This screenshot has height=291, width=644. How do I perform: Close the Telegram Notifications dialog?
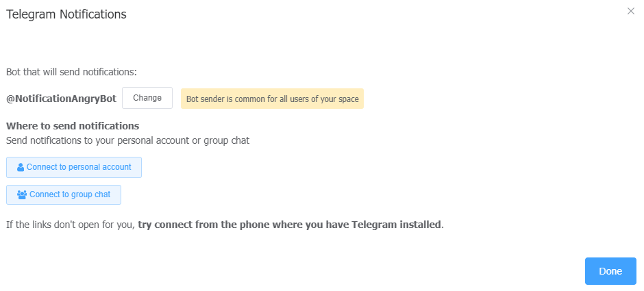631,11
